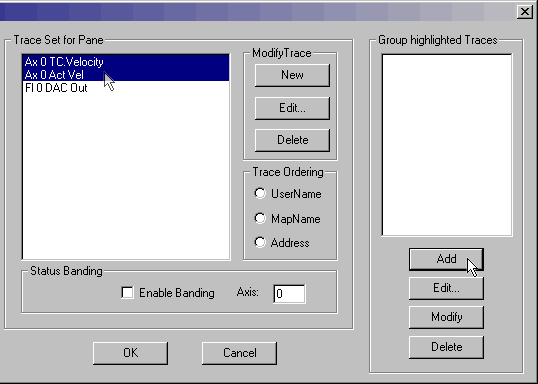
Task: Click Delete under Group highlighted Traces
Action: click(446, 347)
